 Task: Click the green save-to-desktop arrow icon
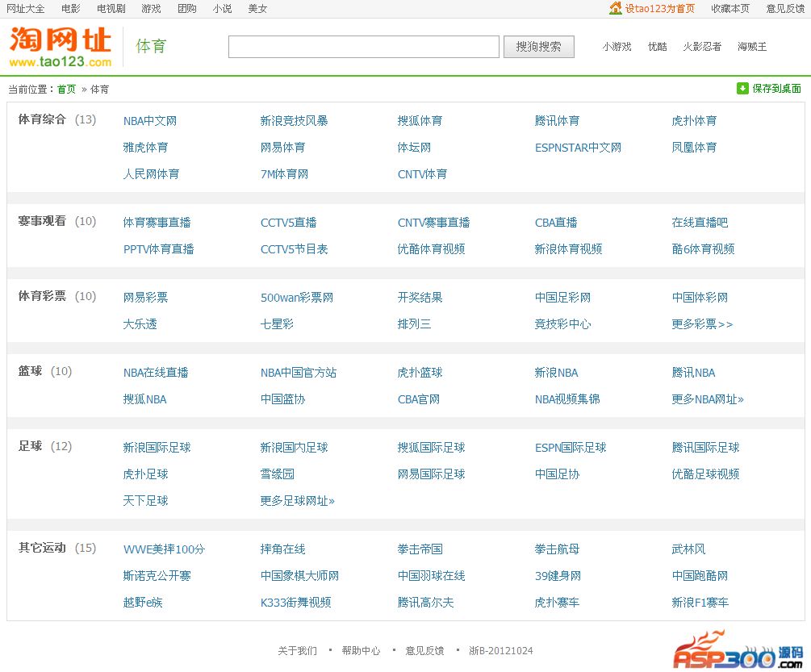[742, 89]
